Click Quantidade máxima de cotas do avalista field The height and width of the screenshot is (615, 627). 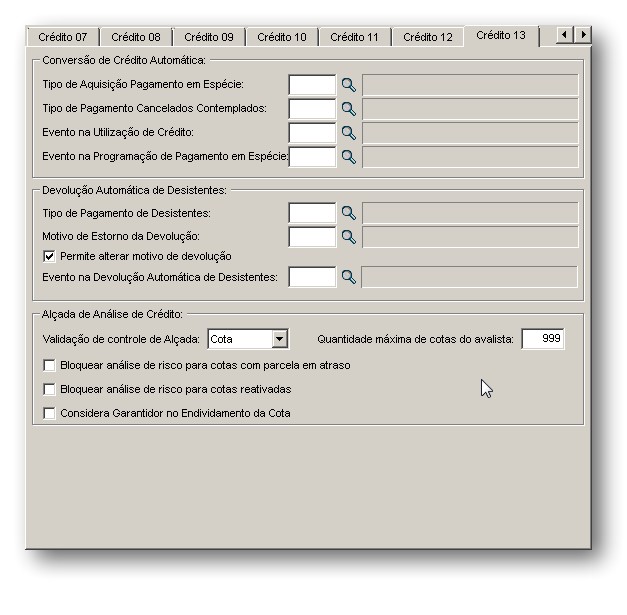click(543, 339)
